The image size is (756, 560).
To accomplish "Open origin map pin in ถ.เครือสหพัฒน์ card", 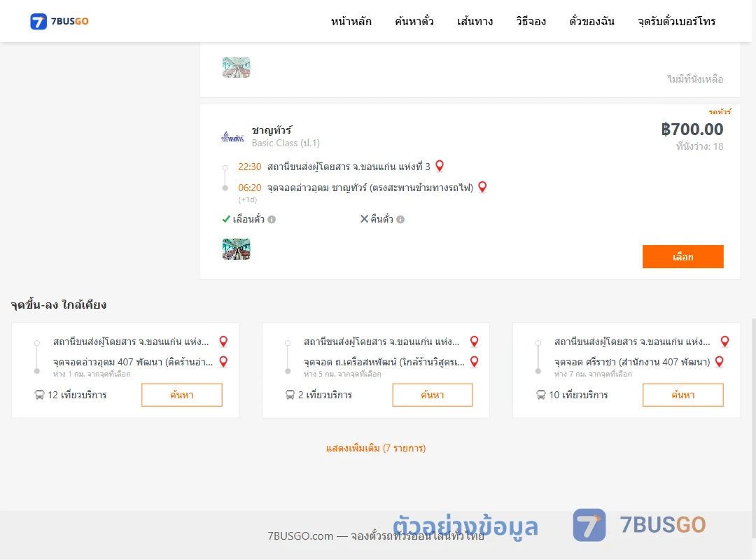I will tap(475, 342).
